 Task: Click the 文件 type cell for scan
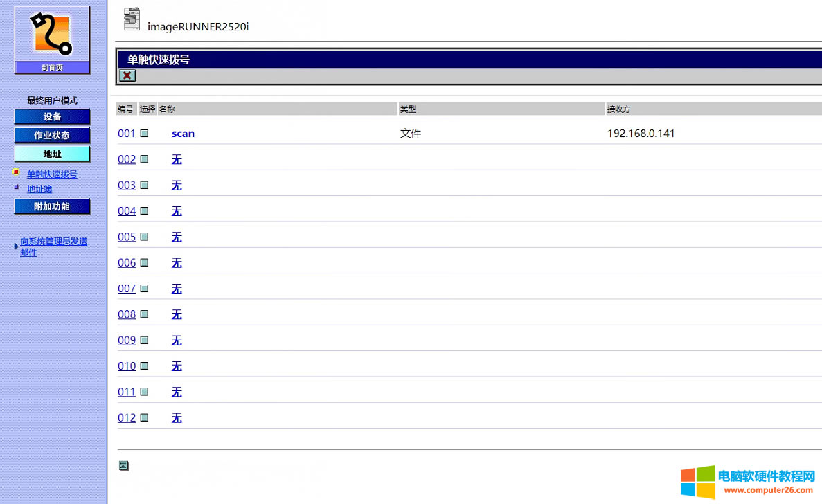point(411,134)
